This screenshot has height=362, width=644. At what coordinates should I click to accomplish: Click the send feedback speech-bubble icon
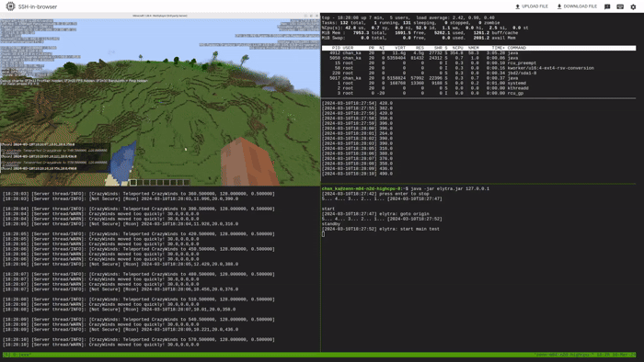(607, 6)
